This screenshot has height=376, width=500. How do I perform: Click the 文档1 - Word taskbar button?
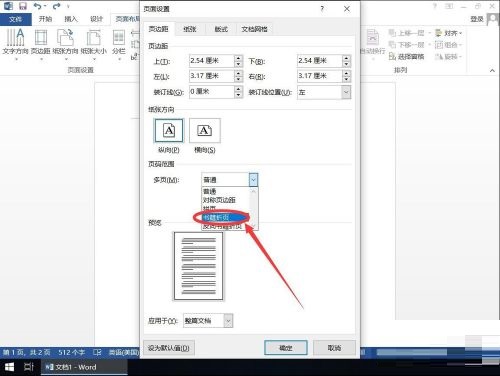[x=84, y=367]
